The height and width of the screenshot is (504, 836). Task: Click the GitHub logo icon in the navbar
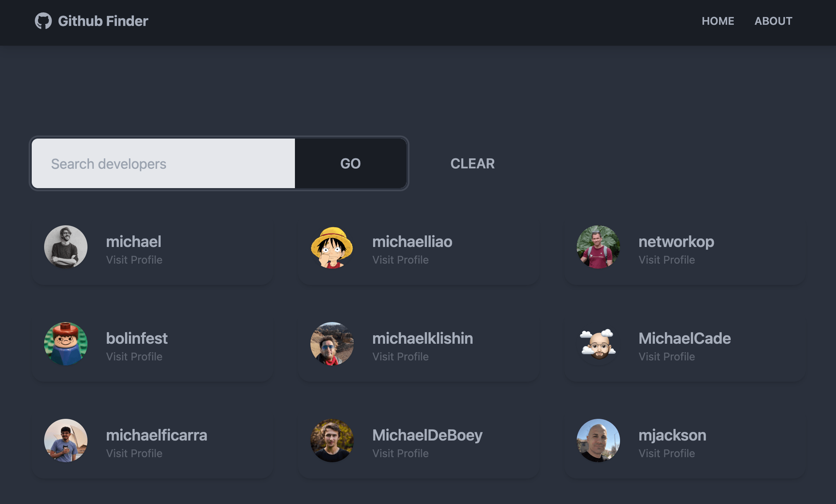(x=44, y=21)
